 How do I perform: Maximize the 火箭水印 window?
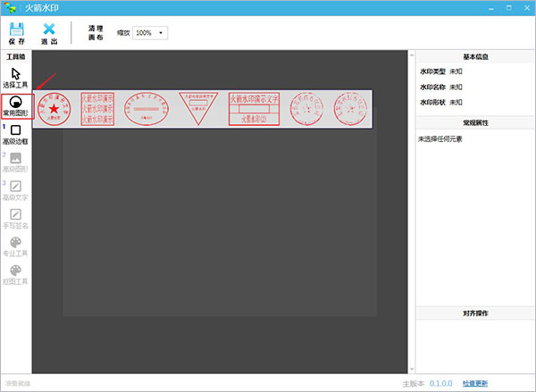click(509, 8)
